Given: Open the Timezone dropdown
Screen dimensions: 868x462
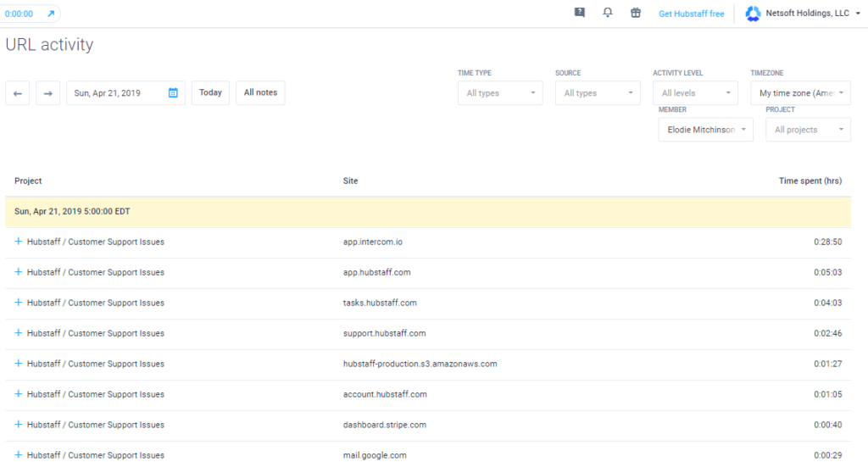Looking at the screenshot, I should tap(800, 93).
